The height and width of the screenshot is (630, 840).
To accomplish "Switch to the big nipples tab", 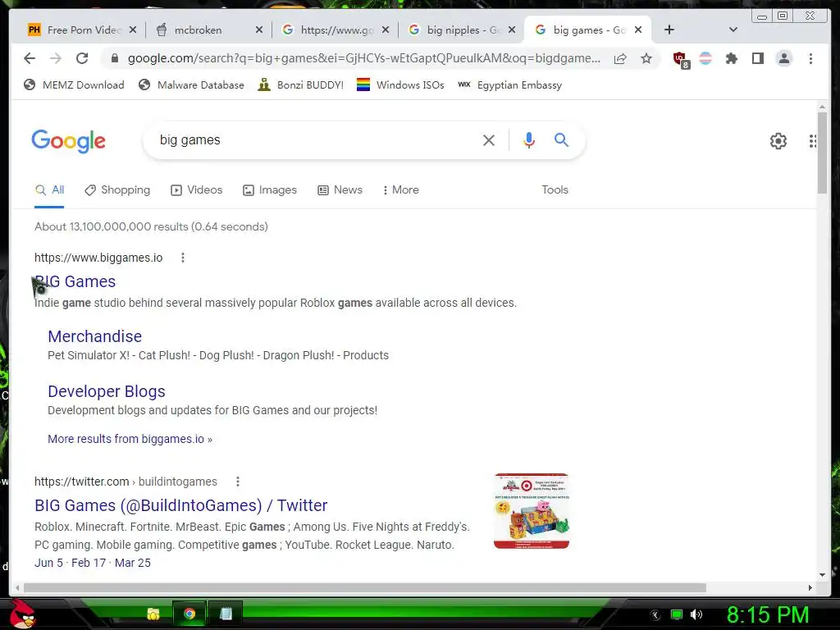I will tap(462, 30).
